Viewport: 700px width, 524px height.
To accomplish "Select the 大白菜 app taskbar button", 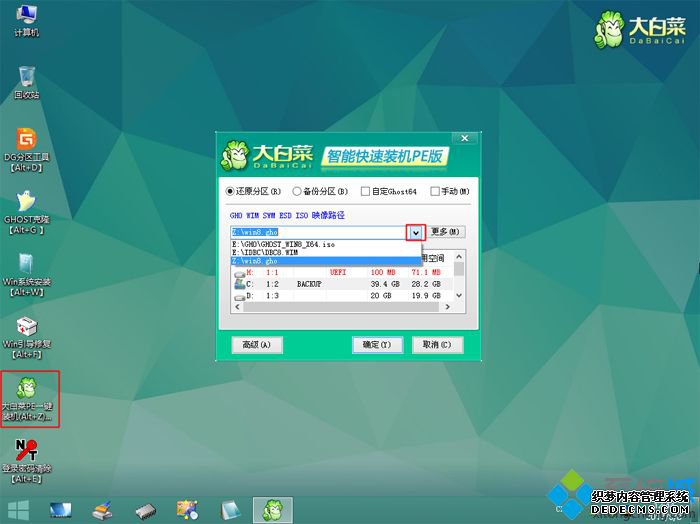I will [273, 510].
